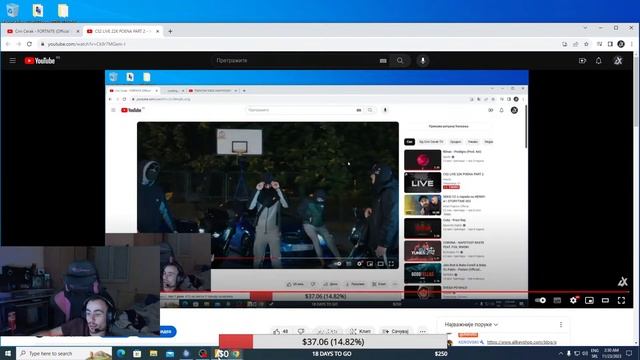Toggle the Chrome side panel
Viewport: 640px width, 360px height.
tap(610, 44)
